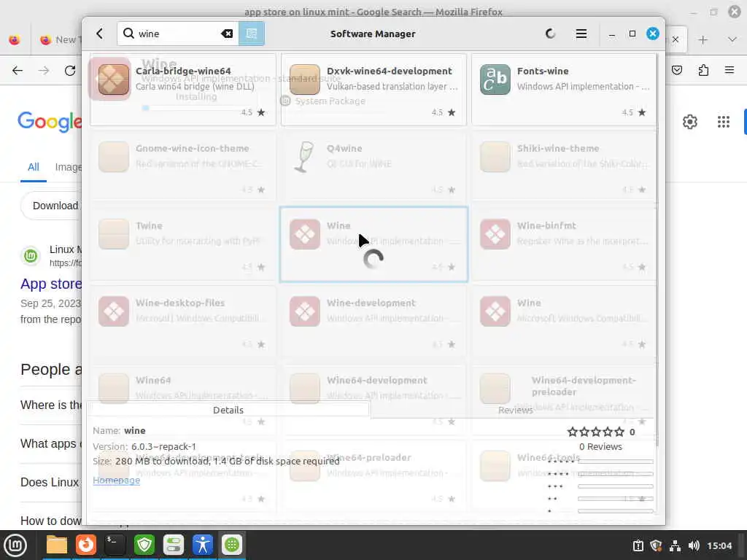This screenshot has height=560, width=747.
Task: Expand the 'Does Linux' question
Action: coord(51,483)
